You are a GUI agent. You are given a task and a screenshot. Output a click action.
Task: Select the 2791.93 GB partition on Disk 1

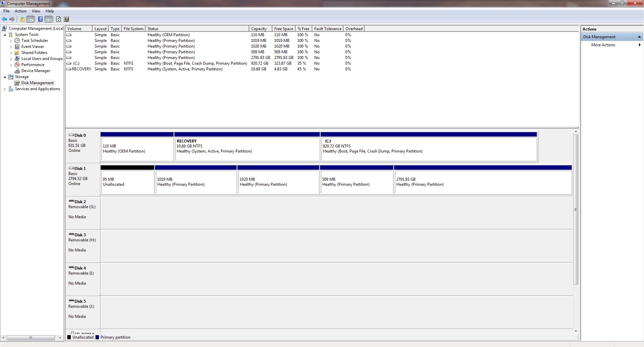pyautogui.click(x=483, y=180)
